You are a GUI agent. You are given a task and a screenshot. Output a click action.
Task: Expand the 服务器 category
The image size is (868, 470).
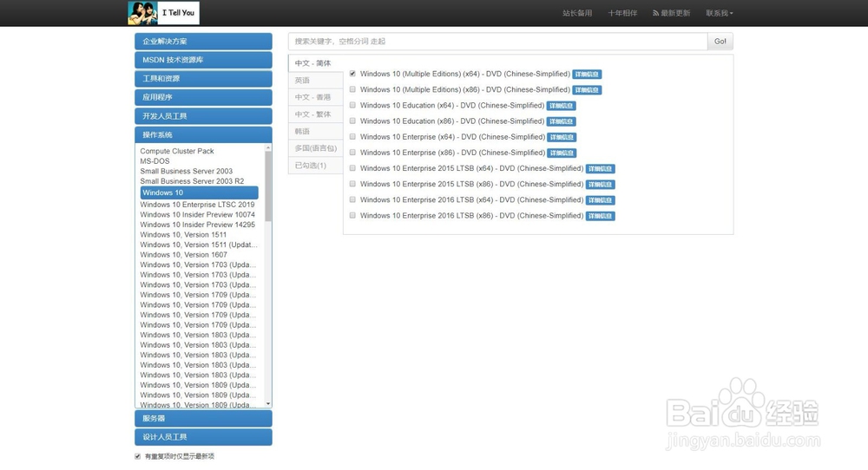pos(203,419)
